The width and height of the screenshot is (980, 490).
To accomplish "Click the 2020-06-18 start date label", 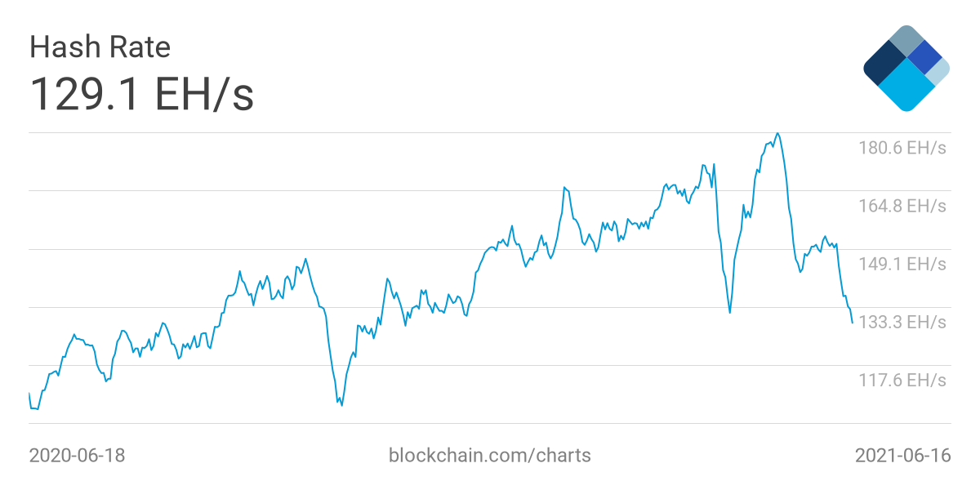I will click(77, 455).
